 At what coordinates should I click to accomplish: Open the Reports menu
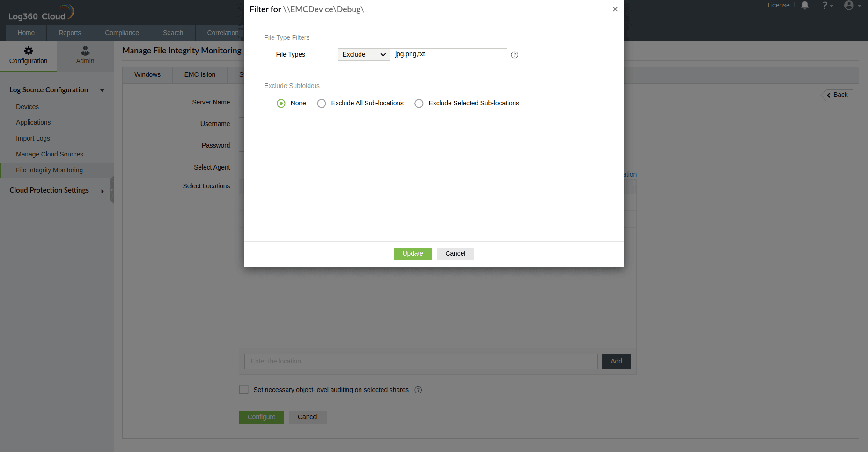pos(69,33)
